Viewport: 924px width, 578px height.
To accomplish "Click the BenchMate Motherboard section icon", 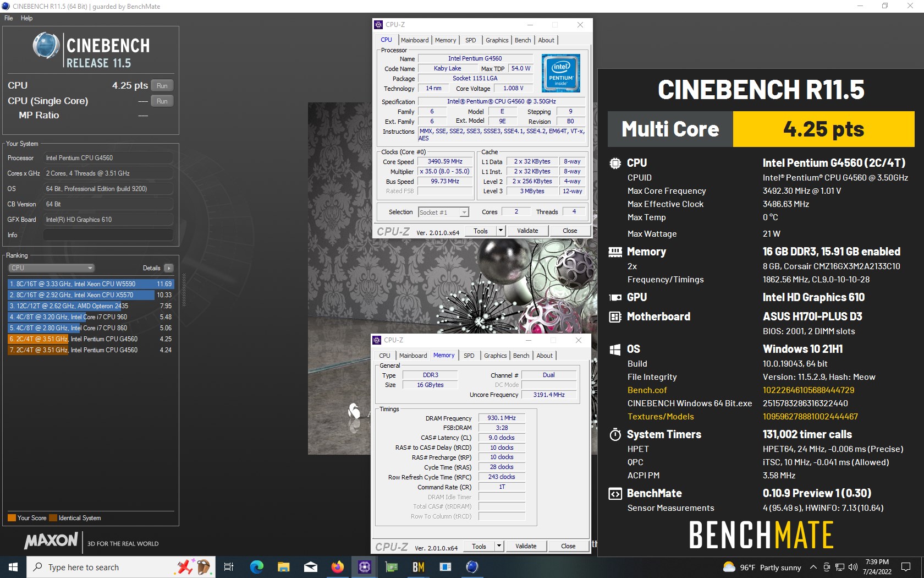I will point(615,317).
